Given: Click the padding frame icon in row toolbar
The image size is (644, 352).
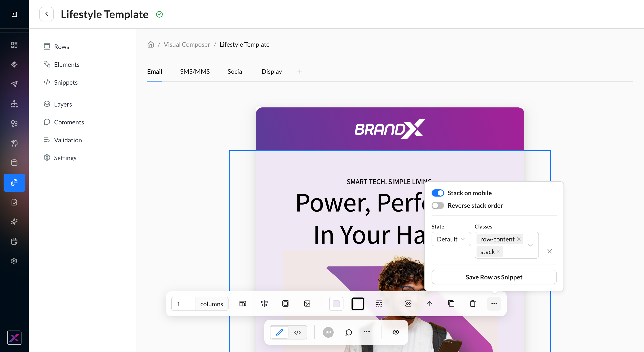Looking at the screenshot, I should [x=286, y=304].
